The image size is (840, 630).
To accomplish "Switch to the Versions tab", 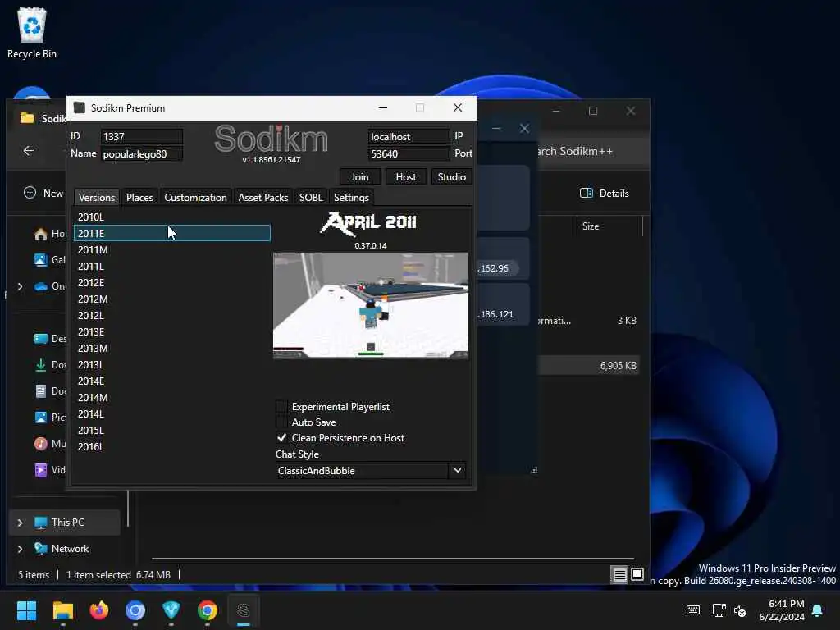I will tap(97, 197).
